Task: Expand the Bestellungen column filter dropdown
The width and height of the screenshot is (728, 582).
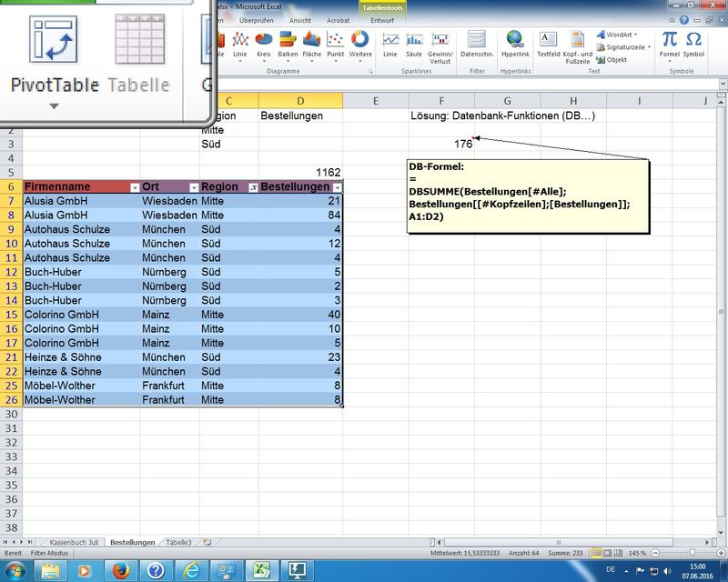Action: click(337, 187)
